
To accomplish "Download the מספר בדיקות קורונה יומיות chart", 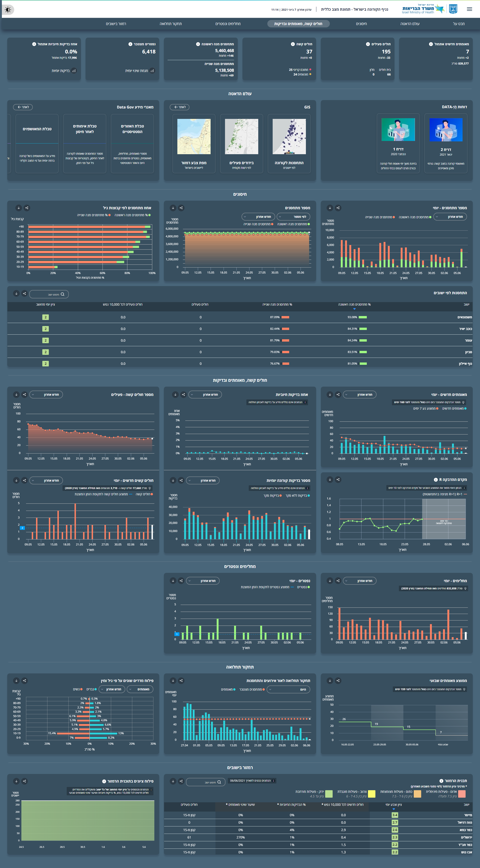I will [x=173, y=480].
